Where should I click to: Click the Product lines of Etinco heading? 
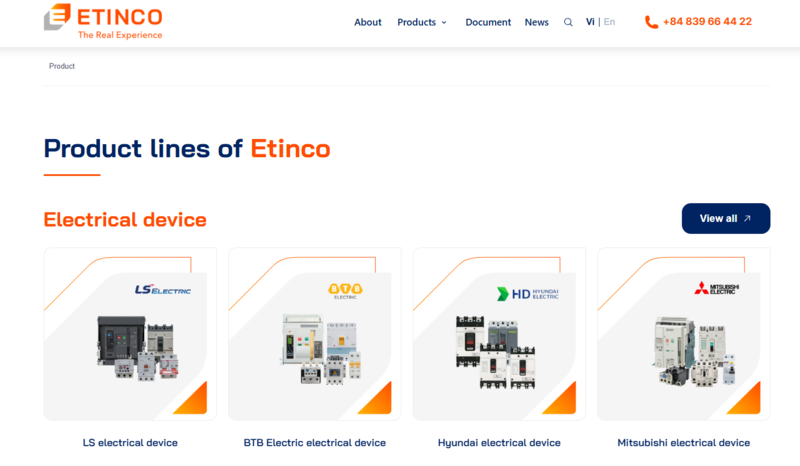[x=187, y=149]
